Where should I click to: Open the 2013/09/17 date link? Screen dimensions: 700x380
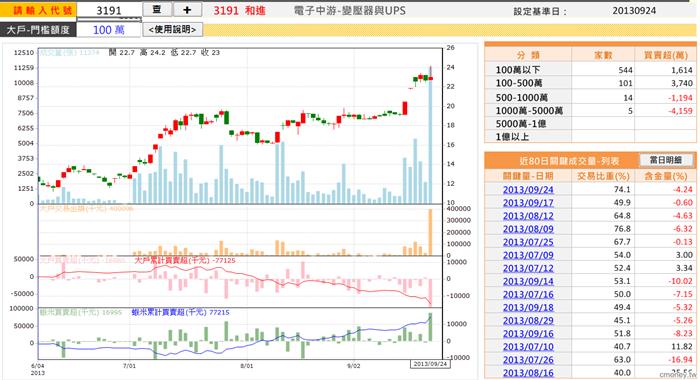(x=528, y=203)
